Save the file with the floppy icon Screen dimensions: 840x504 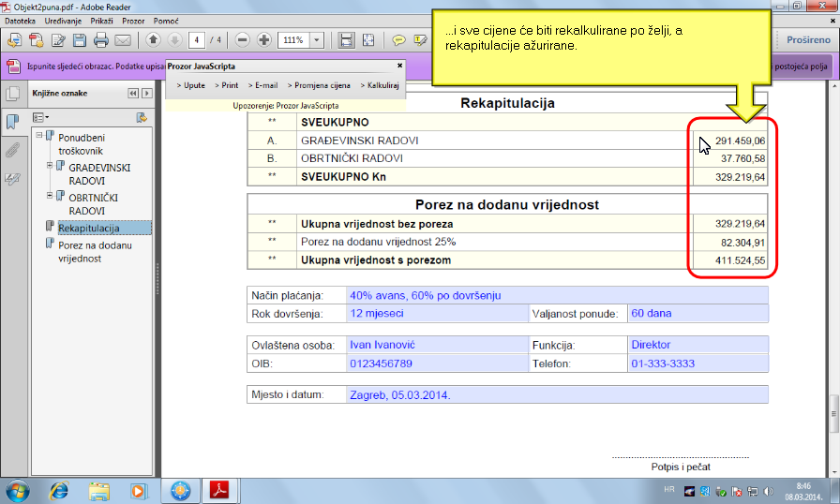pos(80,40)
